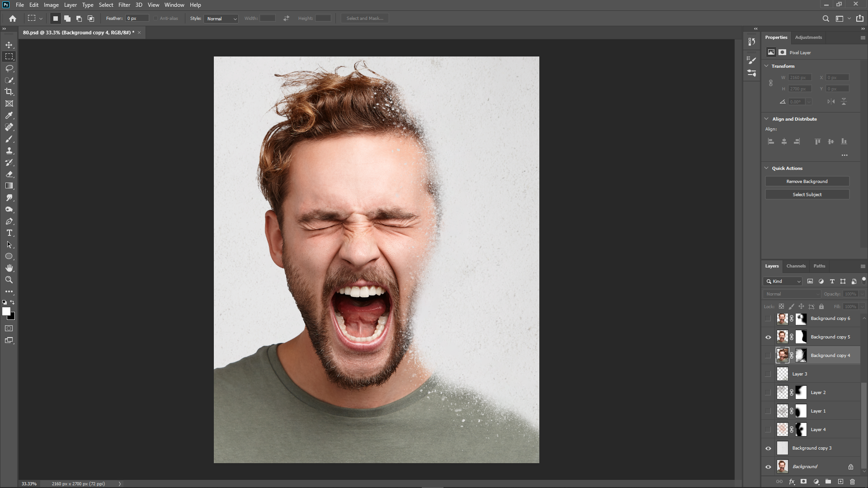Collapse the Quick Actions section
The width and height of the screenshot is (868, 488).
click(766, 168)
